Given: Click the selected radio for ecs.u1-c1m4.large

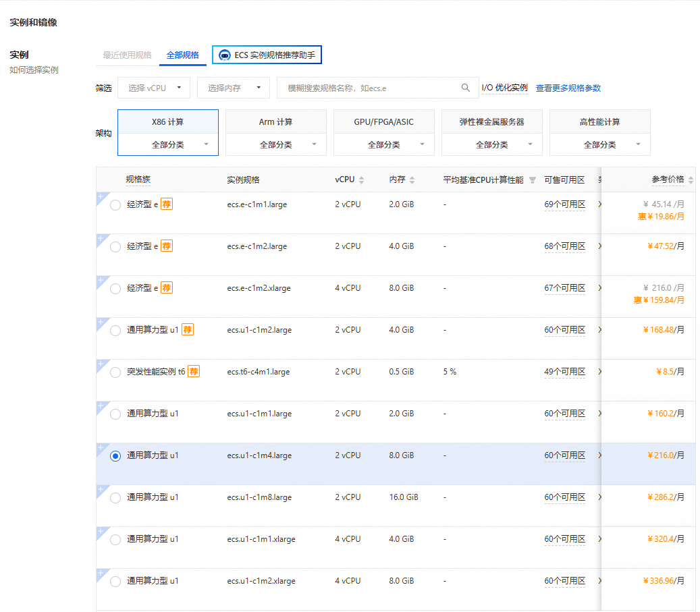Looking at the screenshot, I should pos(115,456).
